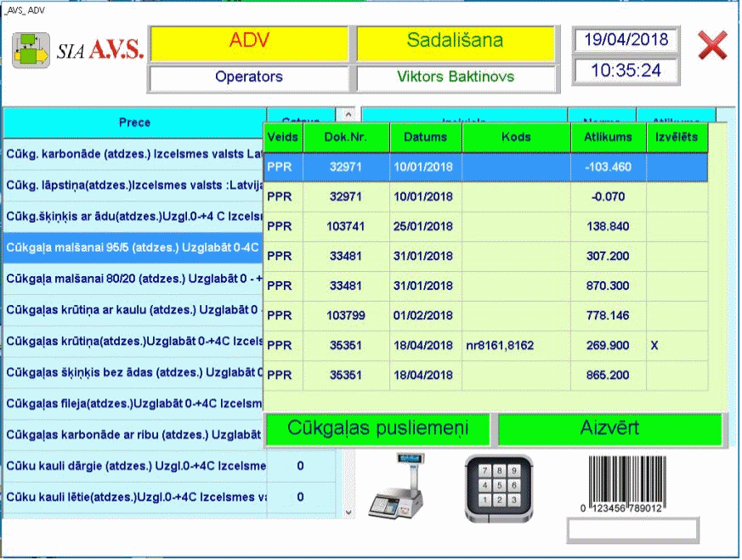Click the AVS flowchart logo icon

[x=31, y=50]
